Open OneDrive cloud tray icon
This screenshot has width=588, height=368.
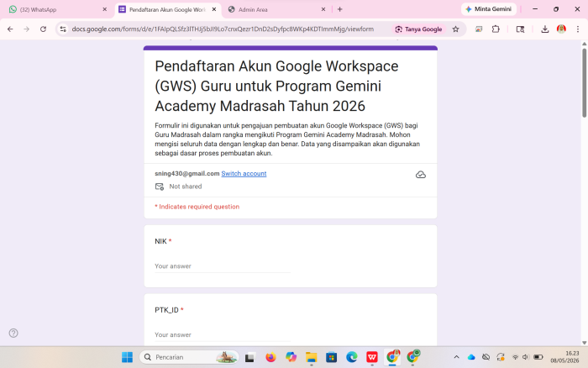471,357
